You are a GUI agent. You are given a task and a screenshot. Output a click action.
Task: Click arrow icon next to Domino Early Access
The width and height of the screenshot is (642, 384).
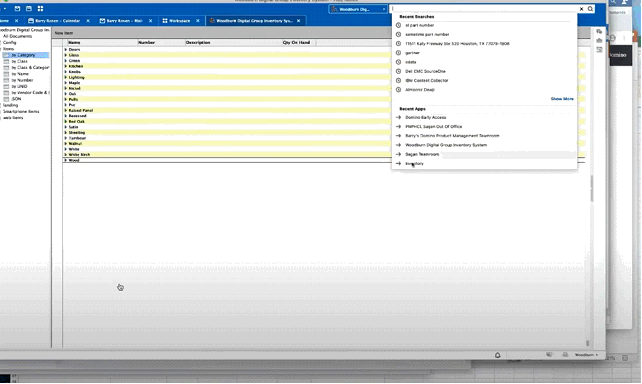(398, 117)
